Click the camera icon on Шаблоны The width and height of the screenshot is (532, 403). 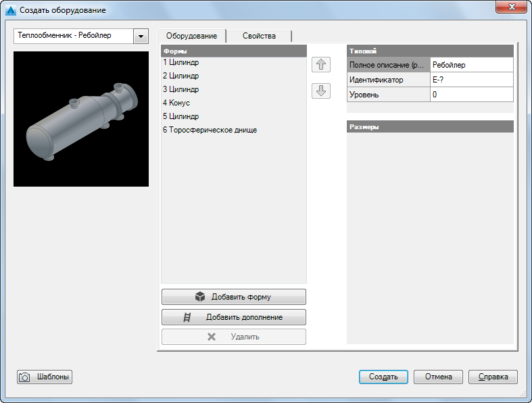tap(24, 377)
